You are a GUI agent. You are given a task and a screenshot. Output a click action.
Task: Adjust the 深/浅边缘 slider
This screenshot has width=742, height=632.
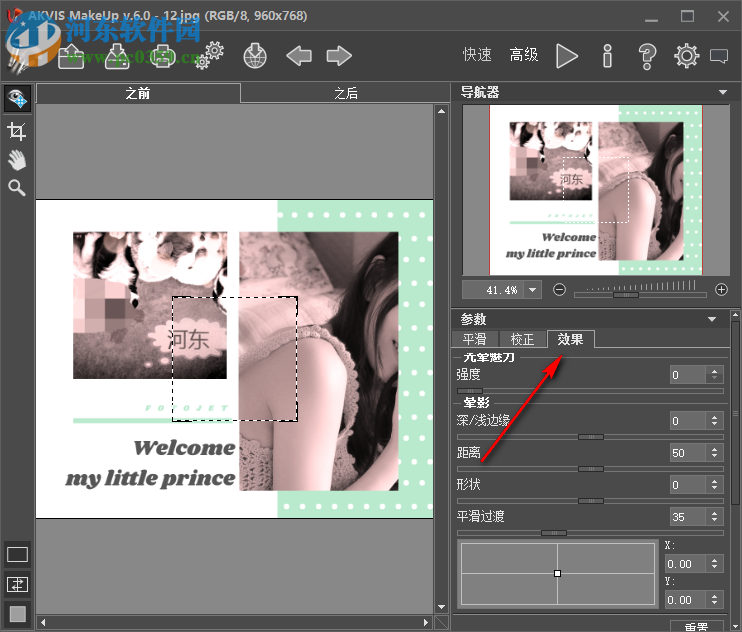pos(591,437)
